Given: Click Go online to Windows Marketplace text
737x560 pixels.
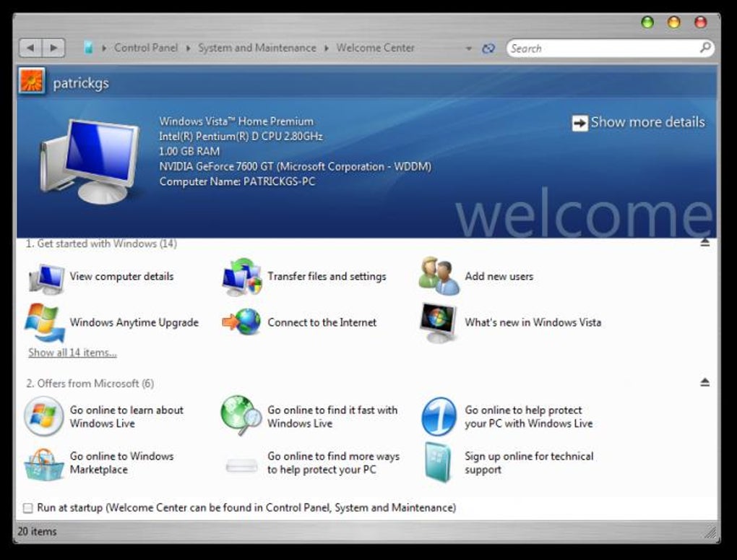Looking at the screenshot, I should pos(121,462).
